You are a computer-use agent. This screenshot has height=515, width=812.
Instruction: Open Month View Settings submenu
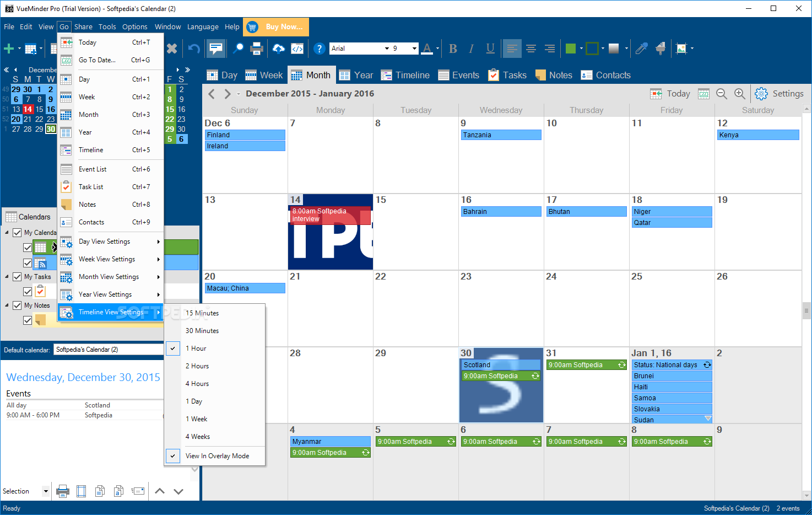111,277
